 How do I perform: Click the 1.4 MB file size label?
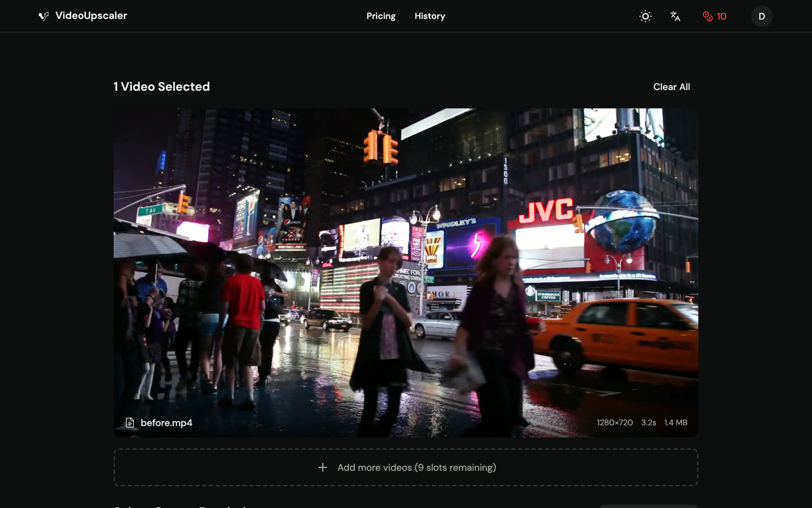pos(676,423)
